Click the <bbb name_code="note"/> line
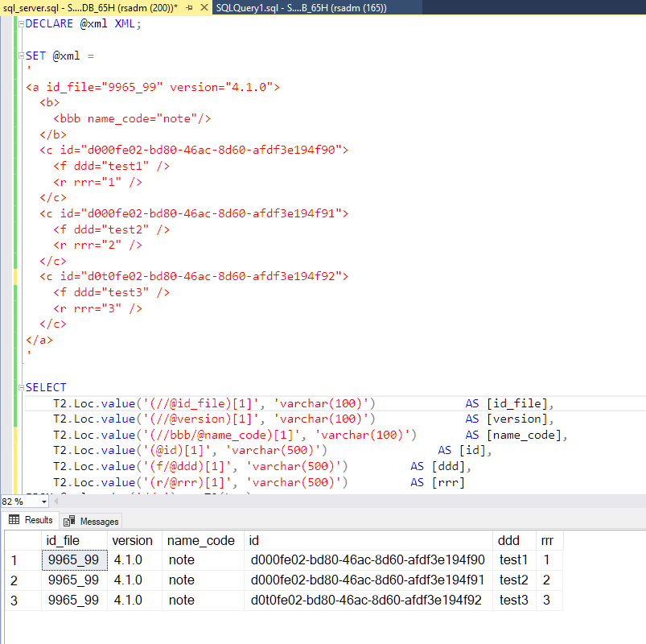This screenshot has height=644, width=646. coord(132,119)
